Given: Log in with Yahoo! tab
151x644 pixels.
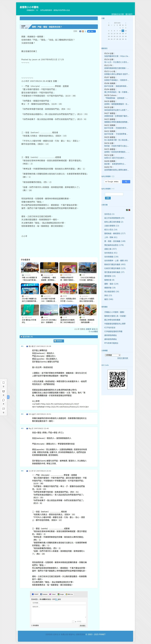Looking at the screenshot, I should click(53, 594).
